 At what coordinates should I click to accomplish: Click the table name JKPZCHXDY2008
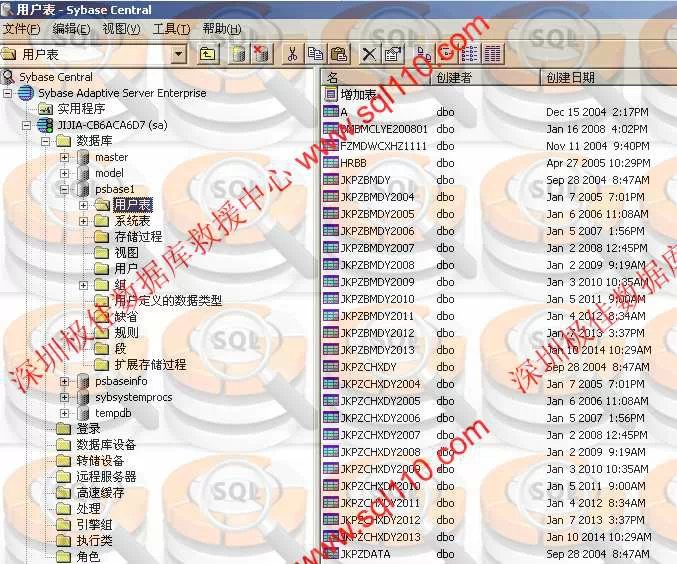tap(380, 452)
